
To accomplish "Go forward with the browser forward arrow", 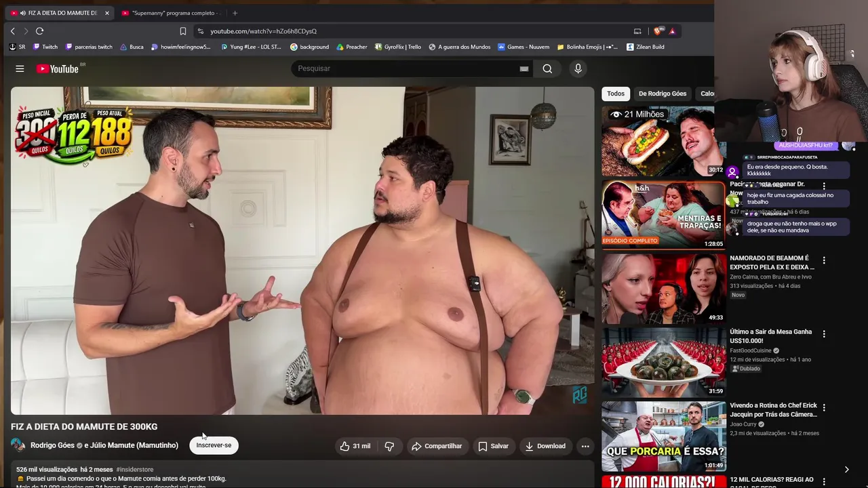I will [x=26, y=31].
